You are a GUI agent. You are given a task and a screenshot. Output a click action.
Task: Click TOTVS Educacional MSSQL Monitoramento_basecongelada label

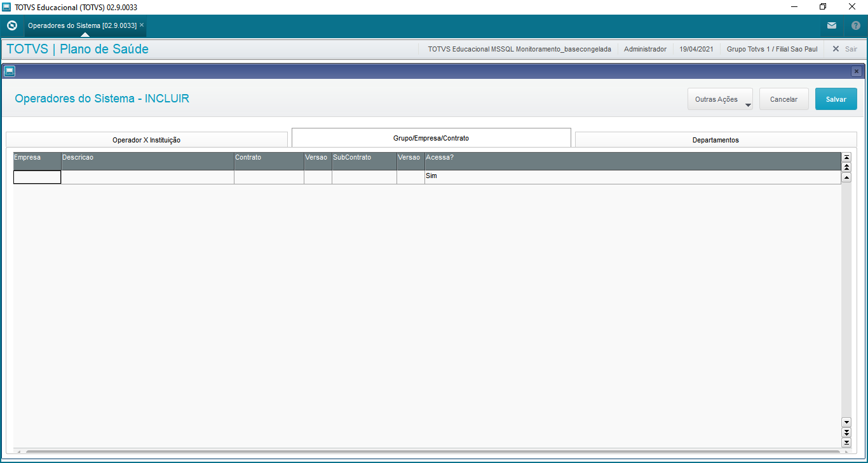pyautogui.click(x=520, y=49)
